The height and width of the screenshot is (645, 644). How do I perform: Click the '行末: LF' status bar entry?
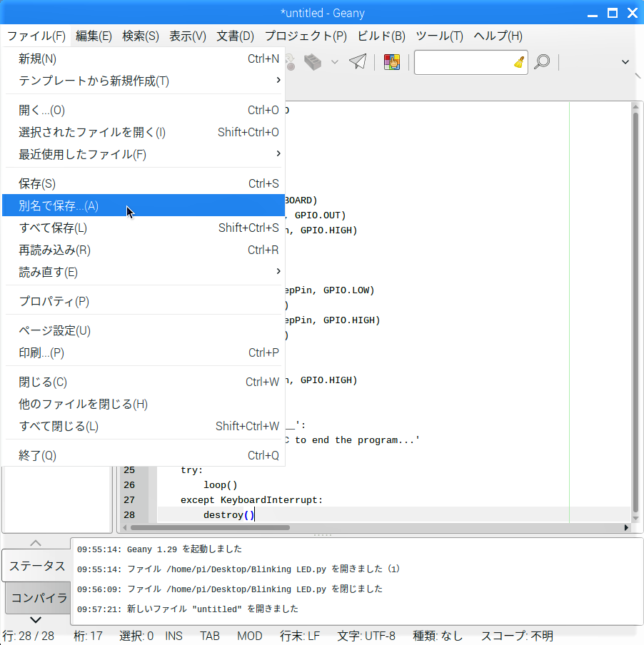(300, 636)
